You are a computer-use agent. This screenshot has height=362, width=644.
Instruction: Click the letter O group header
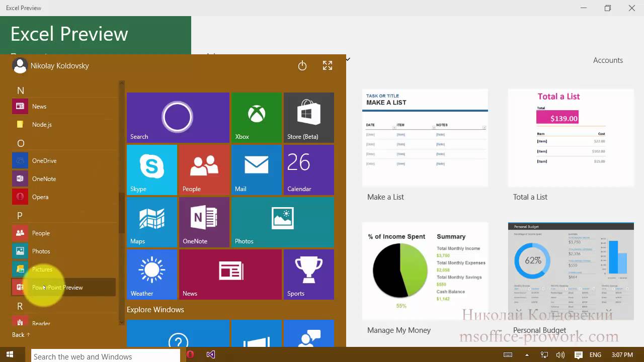pyautogui.click(x=21, y=144)
